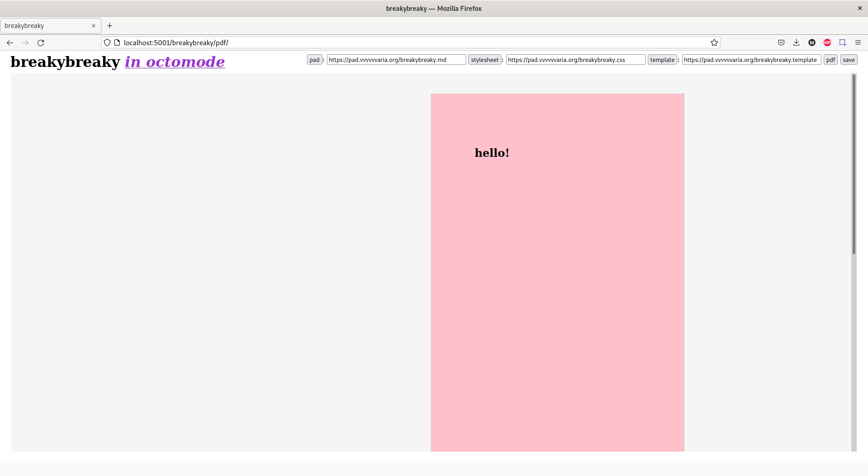Click the round M extension icon
The height and width of the screenshot is (476, 868).
click(x=812, y=42)
